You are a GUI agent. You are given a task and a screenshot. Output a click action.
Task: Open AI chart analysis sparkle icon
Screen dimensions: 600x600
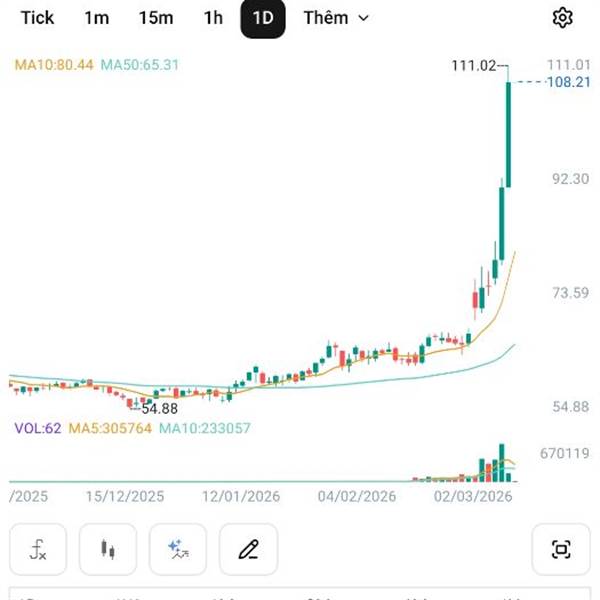[178, 549]
